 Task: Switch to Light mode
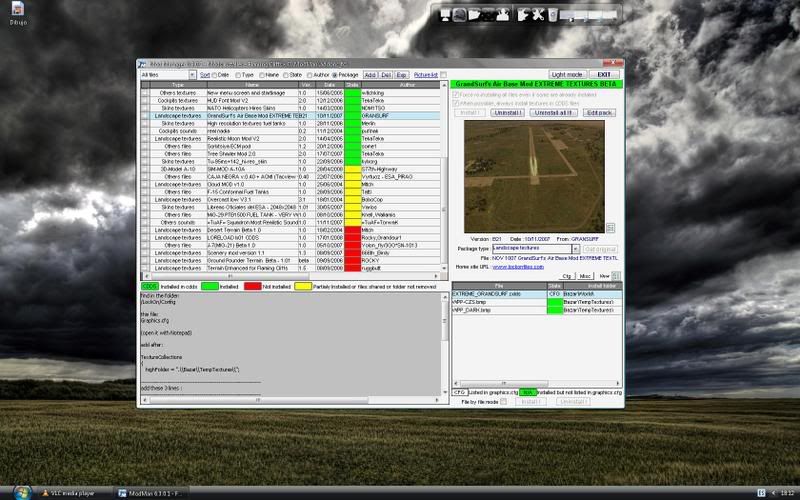567,74
